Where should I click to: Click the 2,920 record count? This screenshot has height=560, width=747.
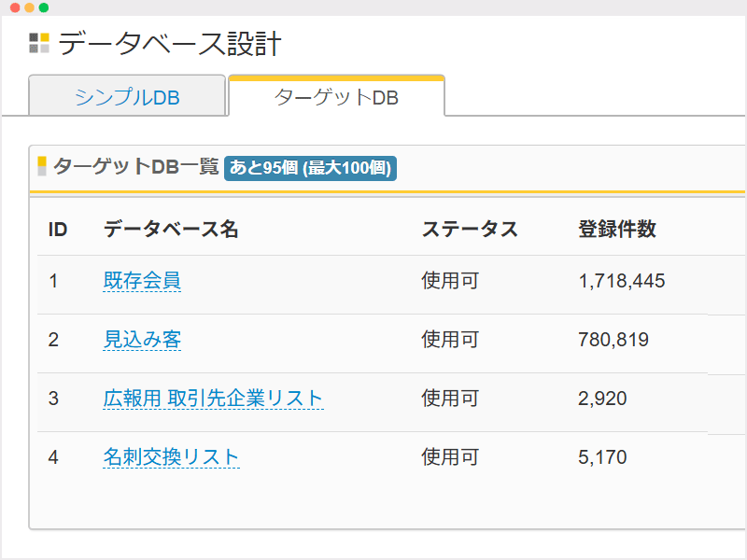click(x=602, y=399)
